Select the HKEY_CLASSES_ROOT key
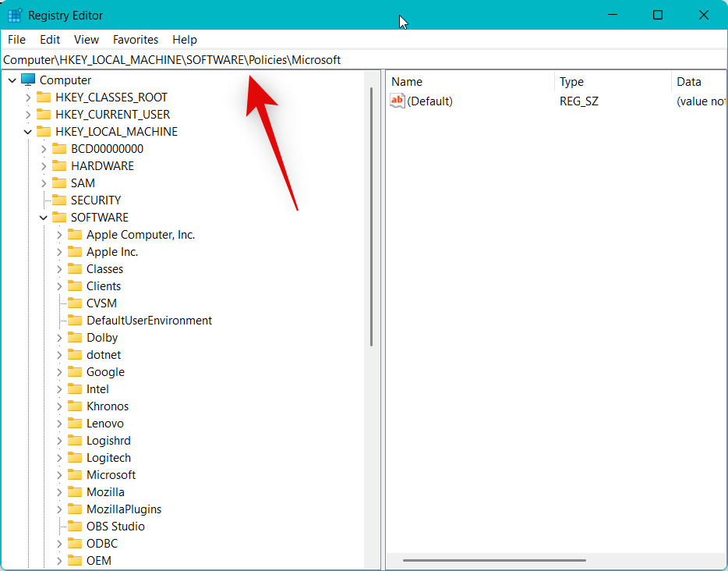This screenshot has width=728, height=571. pyautogui.click(x=118, y=97)
